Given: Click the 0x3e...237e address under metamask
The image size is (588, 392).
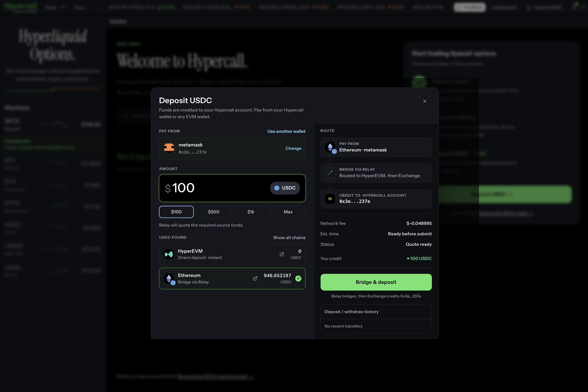Looking at the screenshot, I should pos(193,152).
